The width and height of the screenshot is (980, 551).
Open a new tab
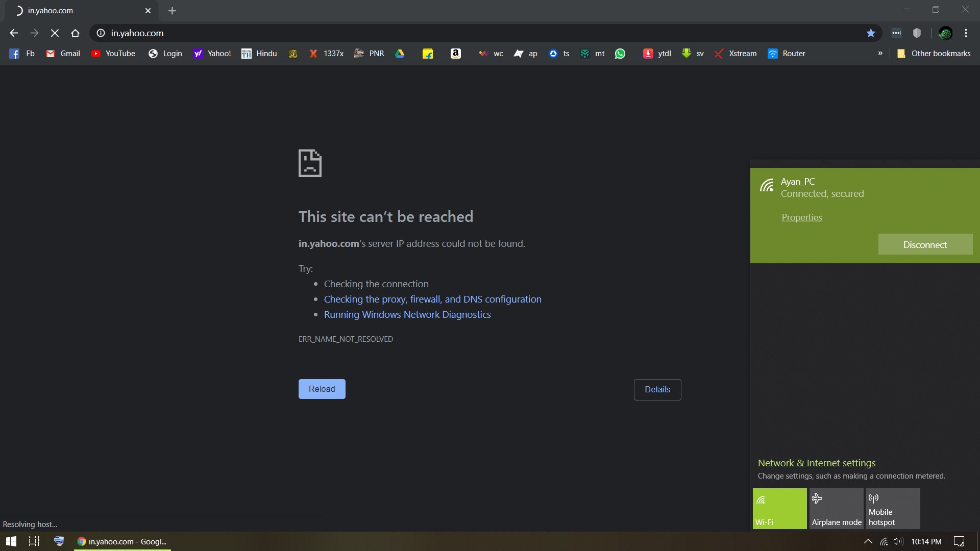click(x=172, y=11)
